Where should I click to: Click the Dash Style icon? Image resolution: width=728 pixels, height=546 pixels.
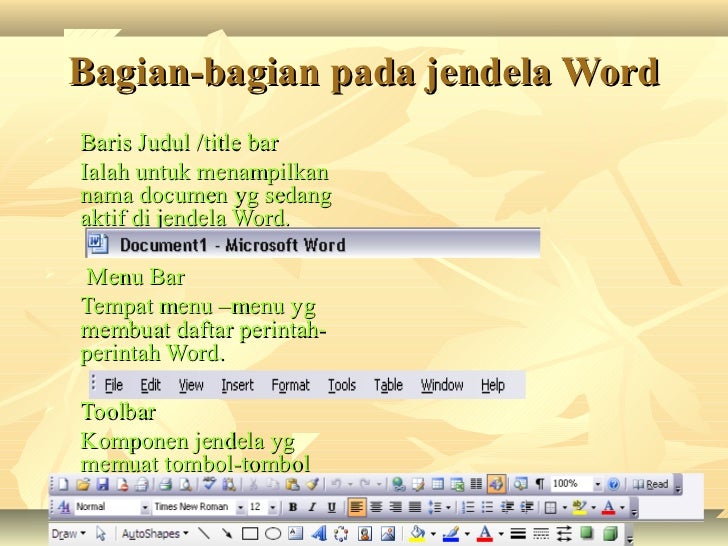click(x=541, y=534)
